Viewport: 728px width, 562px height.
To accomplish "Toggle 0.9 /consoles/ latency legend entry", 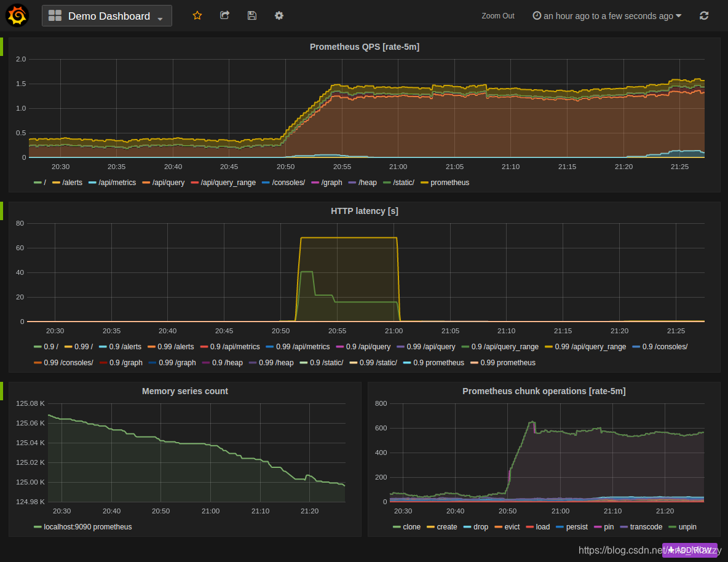I will click(x=660, y=347).
